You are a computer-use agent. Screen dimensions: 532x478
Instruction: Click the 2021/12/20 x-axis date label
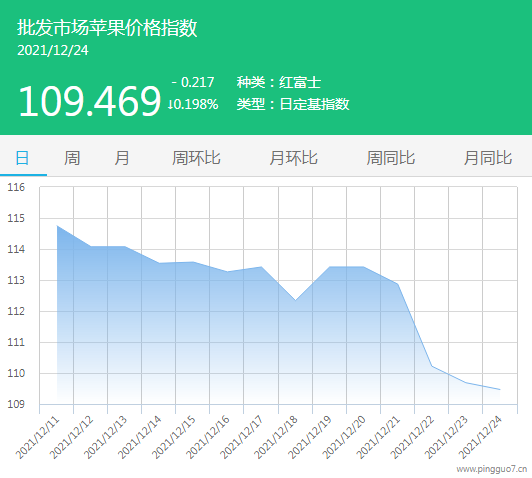(344, 437)
